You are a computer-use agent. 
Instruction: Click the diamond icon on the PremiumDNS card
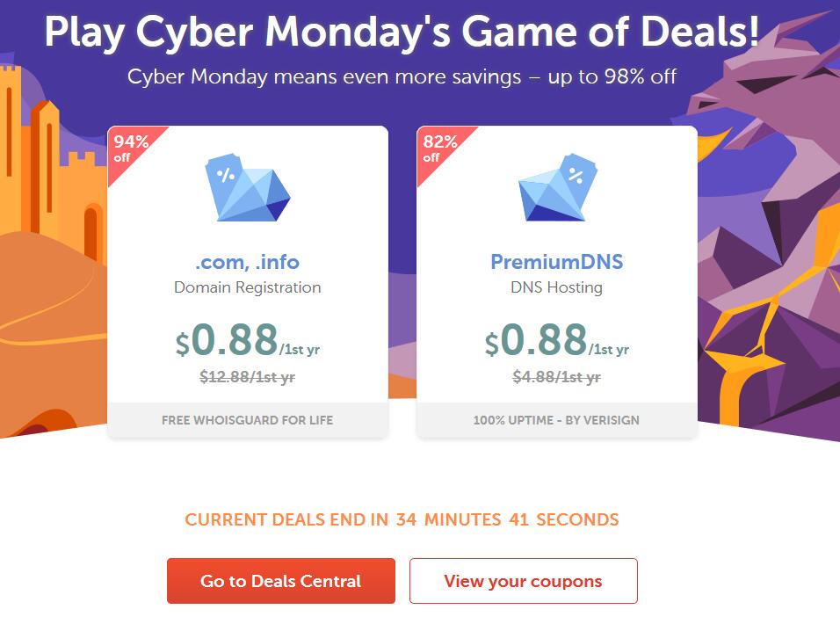click(558, 187)
